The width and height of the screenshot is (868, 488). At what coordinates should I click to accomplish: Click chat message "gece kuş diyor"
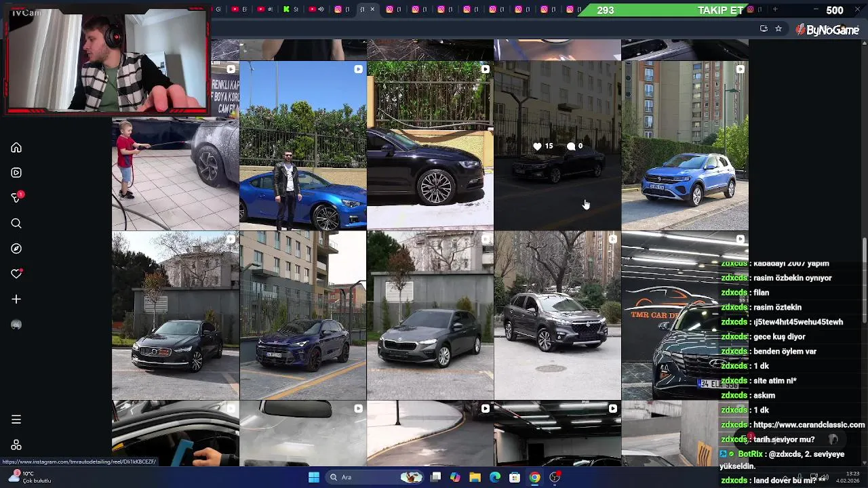pyautogui.click(x=780, y=337)
